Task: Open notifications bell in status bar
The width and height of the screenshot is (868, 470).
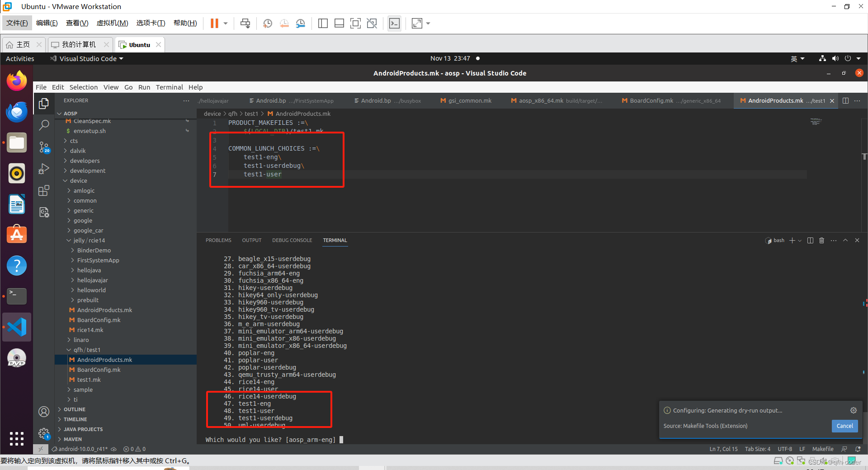Action: 858,449
